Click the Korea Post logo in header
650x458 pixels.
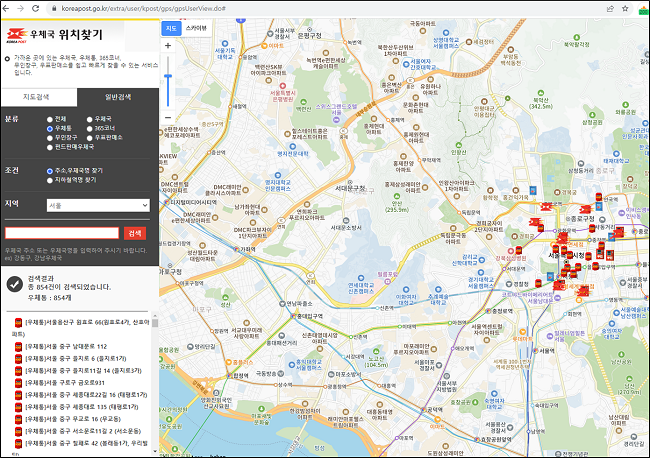click(x=17, y=35)
